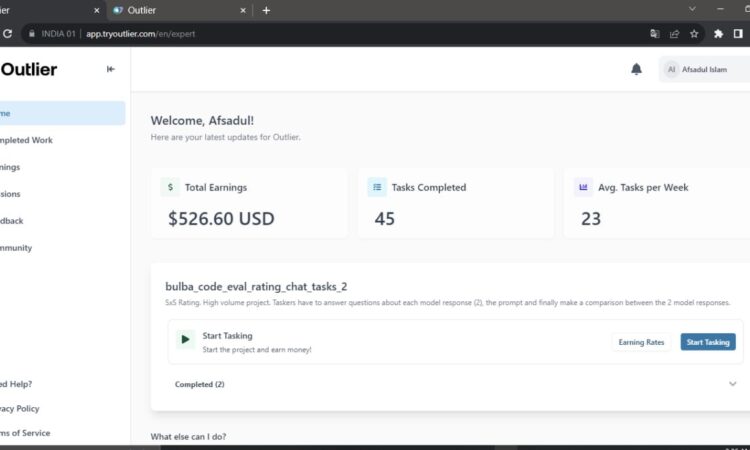Screen dimensions: 750x450
Task: Open the Afsadul Islam account menu
Action: [704, 69]
